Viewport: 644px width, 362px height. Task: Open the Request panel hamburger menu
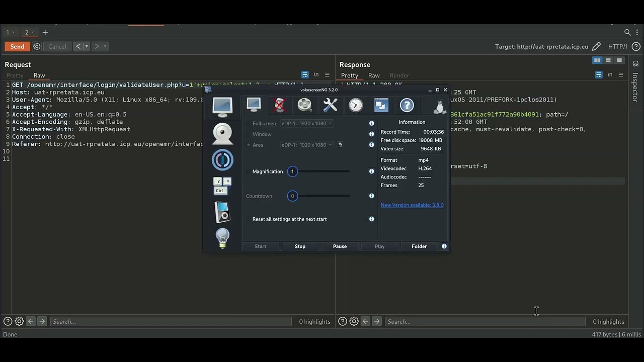click(327, 75)
